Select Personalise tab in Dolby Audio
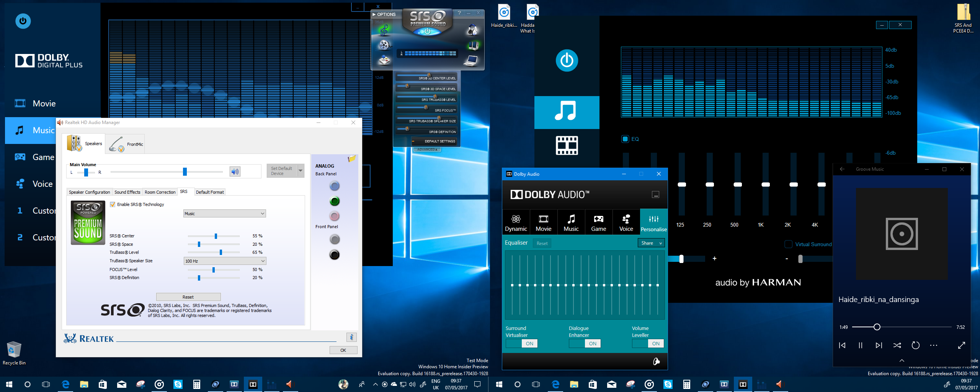Screen dimensions: 980x392 pos(654,222)
